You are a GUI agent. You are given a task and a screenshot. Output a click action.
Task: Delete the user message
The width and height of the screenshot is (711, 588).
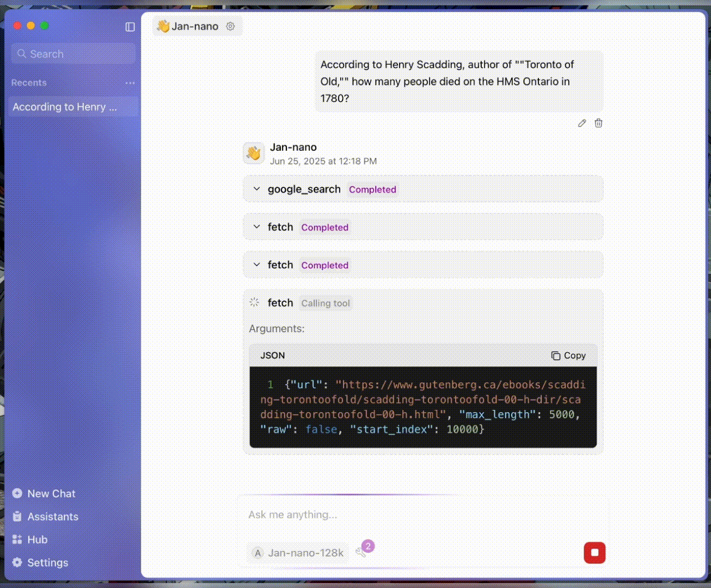pyautogui.click(x=598, y=123)
